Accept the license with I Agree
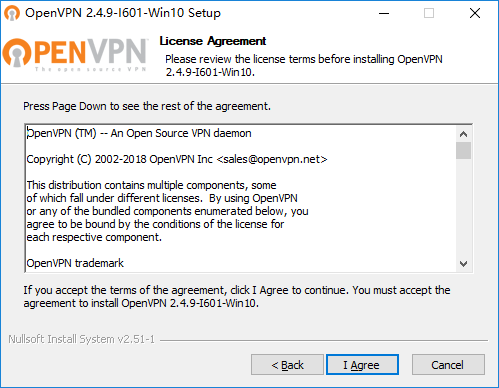 [362, 365]
